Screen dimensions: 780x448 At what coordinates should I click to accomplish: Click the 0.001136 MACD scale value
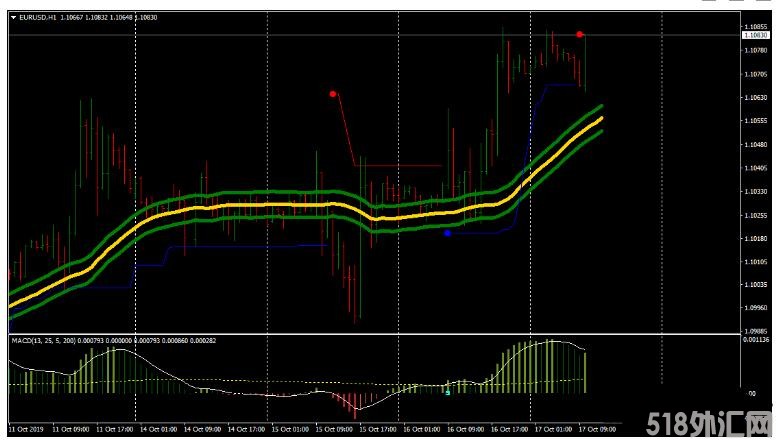pos(756,340)
